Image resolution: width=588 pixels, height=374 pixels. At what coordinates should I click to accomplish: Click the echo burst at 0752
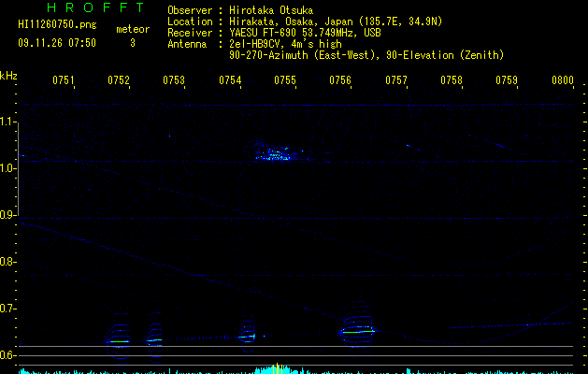118,341
